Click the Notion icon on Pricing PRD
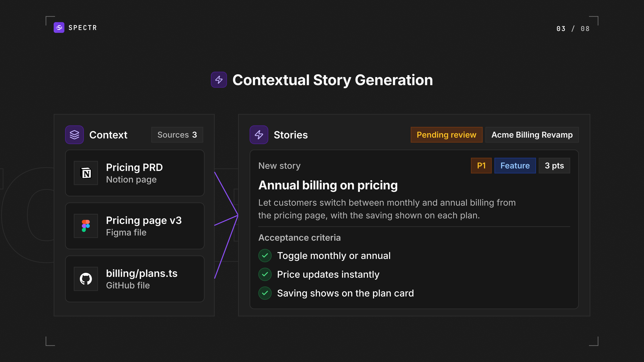This screenshot has width=644, height=362. [86, 173]
